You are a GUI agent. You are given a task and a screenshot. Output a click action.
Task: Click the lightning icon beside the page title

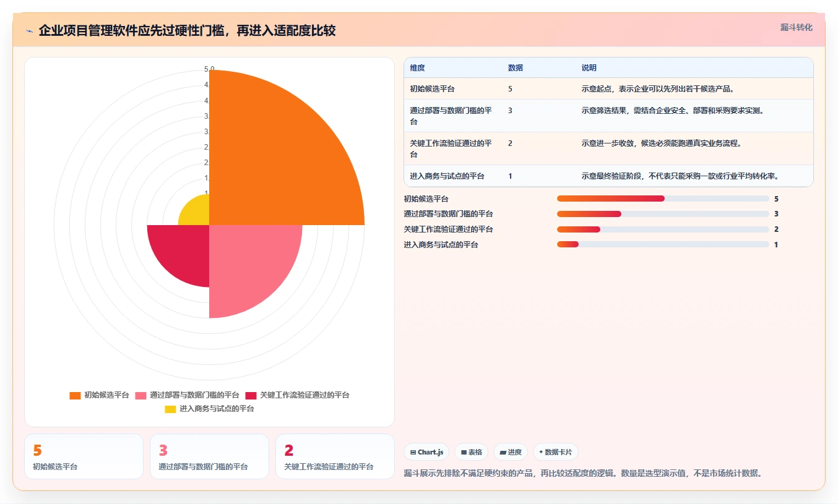[29, 31]
